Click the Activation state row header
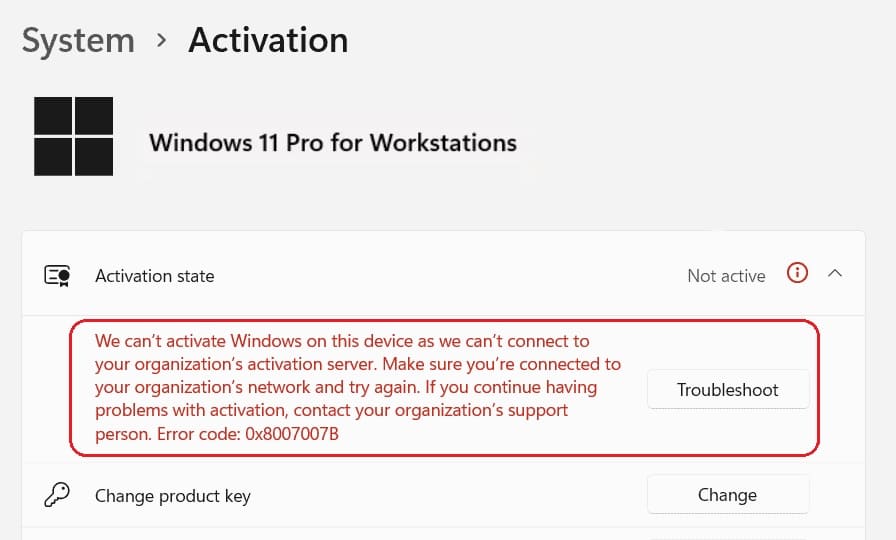The width and height of the screenshot is (896, 540). pos(443,273)
